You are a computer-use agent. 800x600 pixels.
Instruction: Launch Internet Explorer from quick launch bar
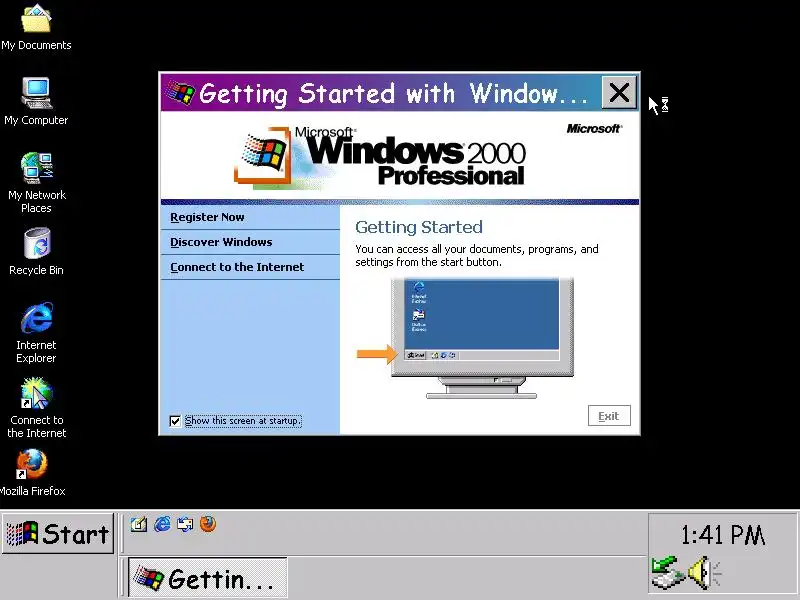pyautogui.click(x=162, y=524)
